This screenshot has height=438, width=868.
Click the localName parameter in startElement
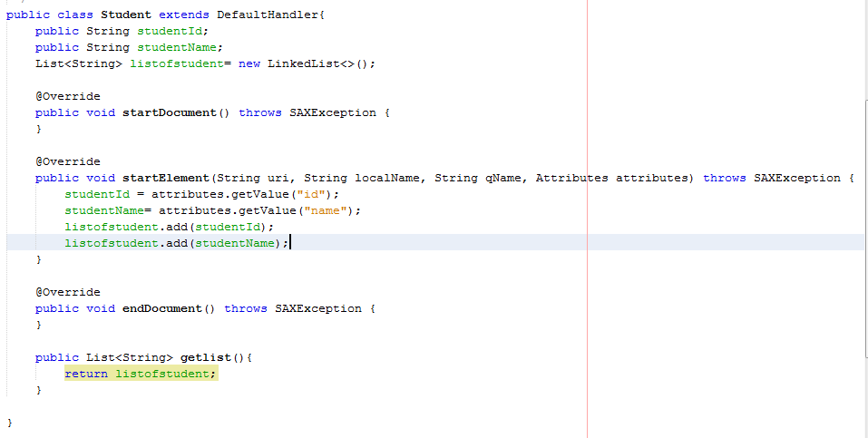[x=387, y=179]
